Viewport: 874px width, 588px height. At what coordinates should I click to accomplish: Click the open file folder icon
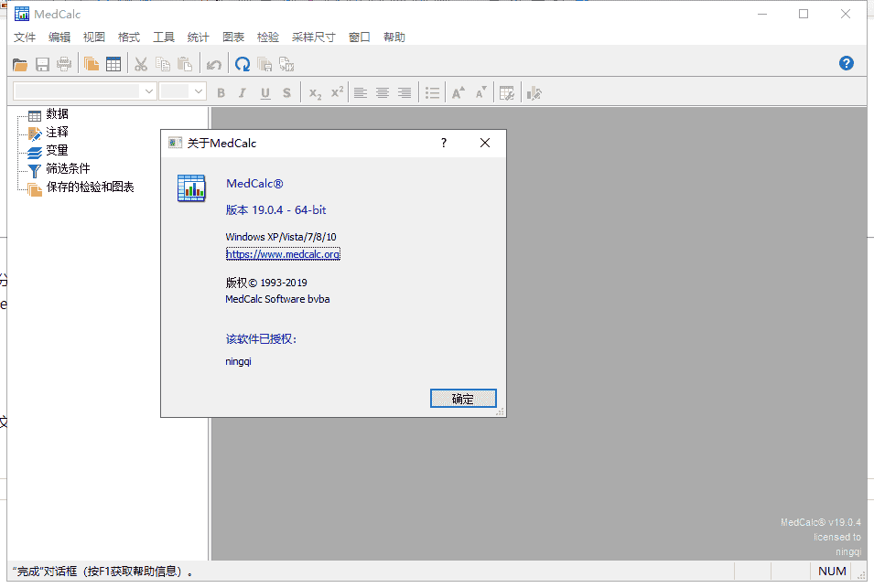click(20, 64)
